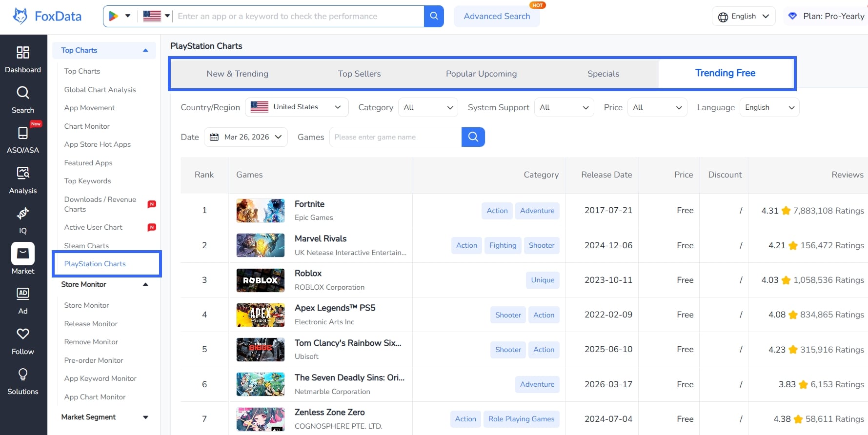This screenshot has height=435, width=868.
Task: Open Active User Chart sidebar item
Action: (x=93, y=227)
